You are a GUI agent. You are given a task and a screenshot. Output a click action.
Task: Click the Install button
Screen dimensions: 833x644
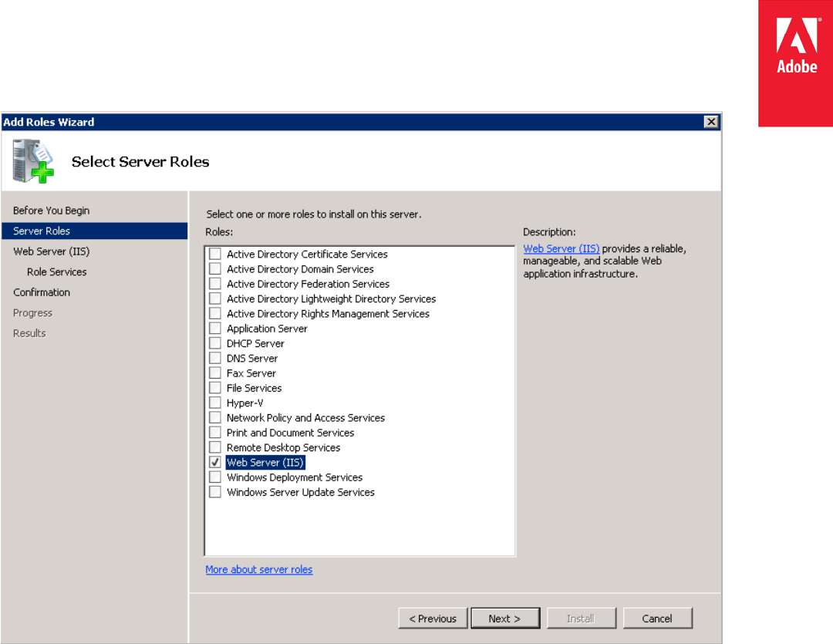(582, 618)
